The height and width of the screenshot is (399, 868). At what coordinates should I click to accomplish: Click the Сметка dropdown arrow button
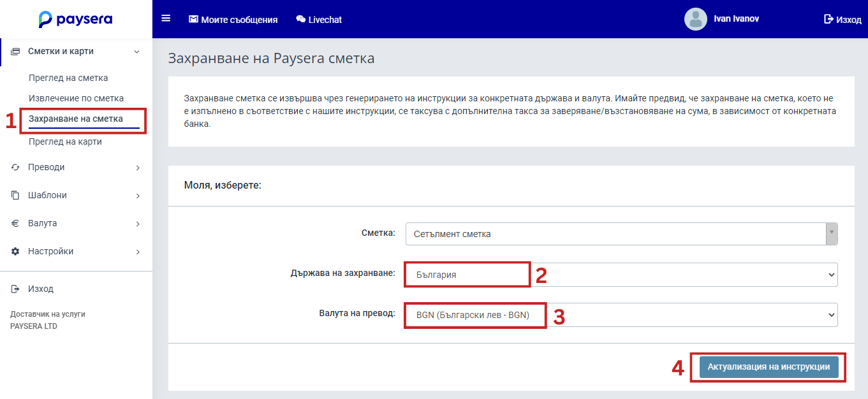click(x=831, y=234)
